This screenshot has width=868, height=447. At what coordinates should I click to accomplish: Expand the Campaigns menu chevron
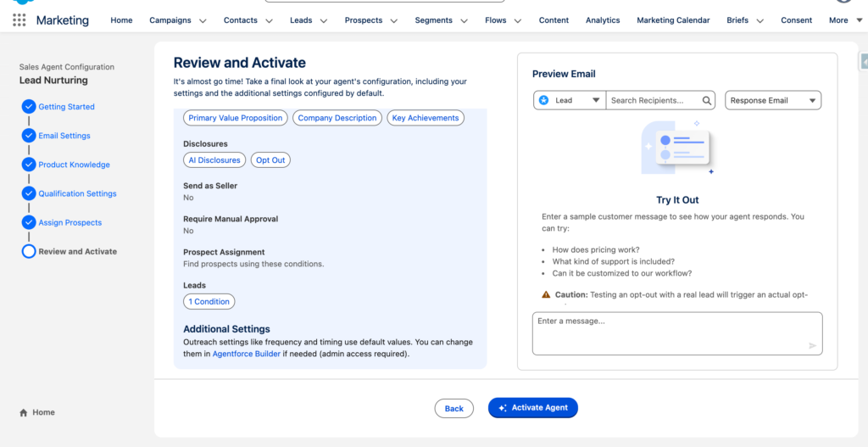[x=201, y=20]
